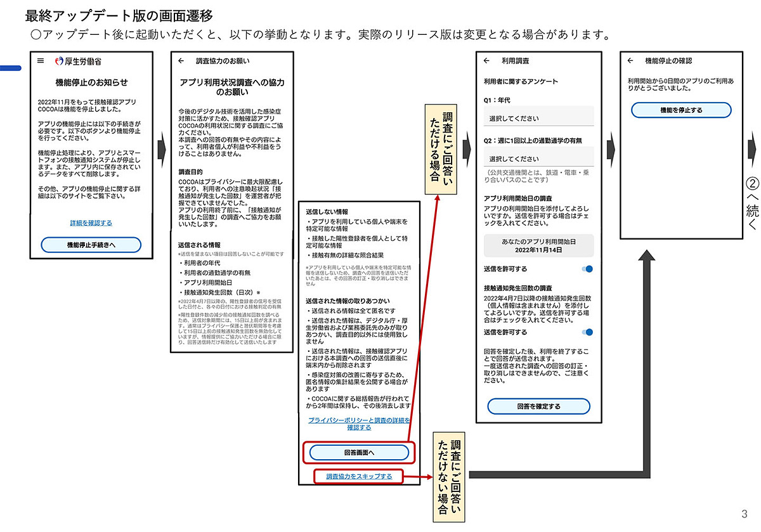Image resolution: width=761 pixels, height=532 pixels.
Task: Click 送信された情報の取りあつかい heading
Action: 348,300
